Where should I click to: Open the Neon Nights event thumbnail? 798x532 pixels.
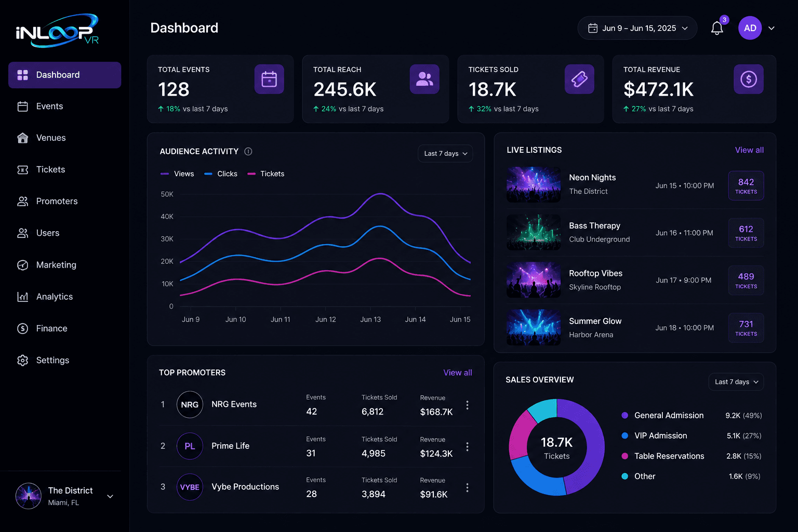pos(534,184)
